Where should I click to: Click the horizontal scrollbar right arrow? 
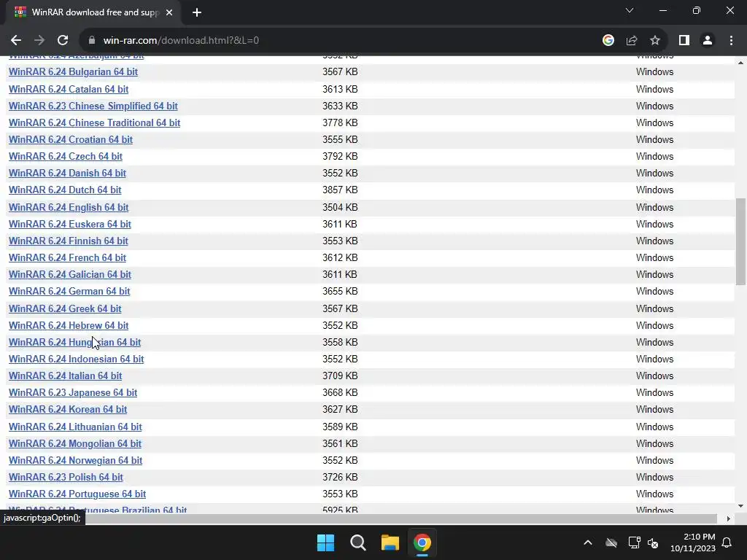click(x=729, y=518)
